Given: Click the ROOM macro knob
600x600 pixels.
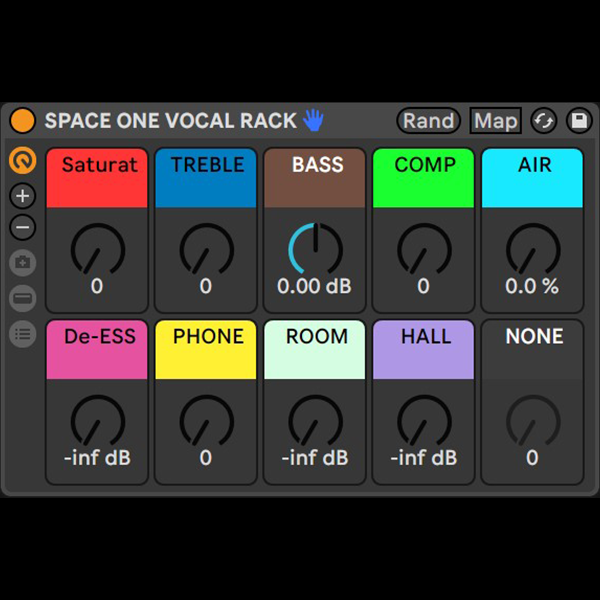Looking at the screenshot, I should tap(315, 421).
